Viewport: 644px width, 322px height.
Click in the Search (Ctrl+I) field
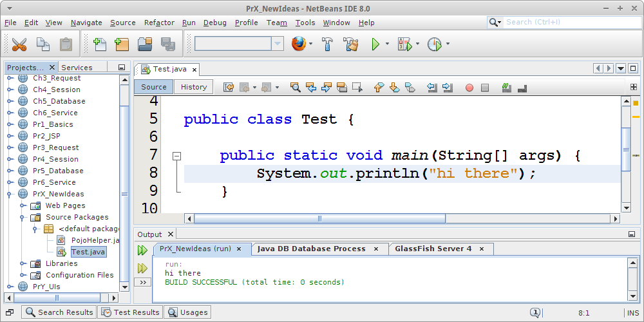point(572,22)
